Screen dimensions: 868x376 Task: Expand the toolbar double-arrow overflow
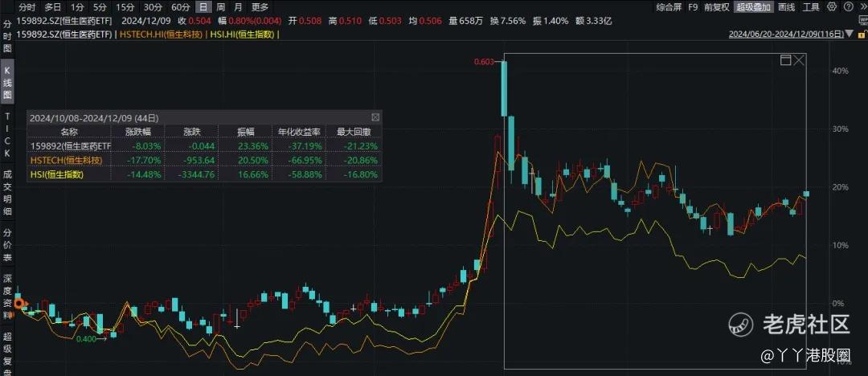[862, 7]
